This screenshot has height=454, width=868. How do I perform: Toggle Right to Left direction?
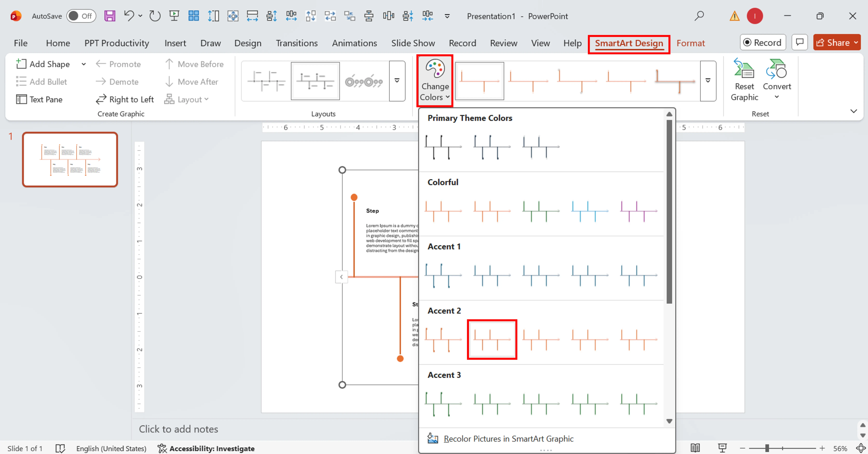click(125, 99)
